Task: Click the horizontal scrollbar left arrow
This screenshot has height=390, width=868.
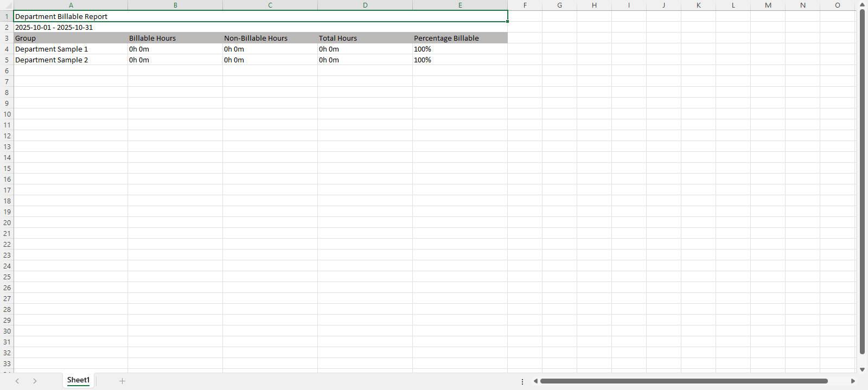Action: 535,381
